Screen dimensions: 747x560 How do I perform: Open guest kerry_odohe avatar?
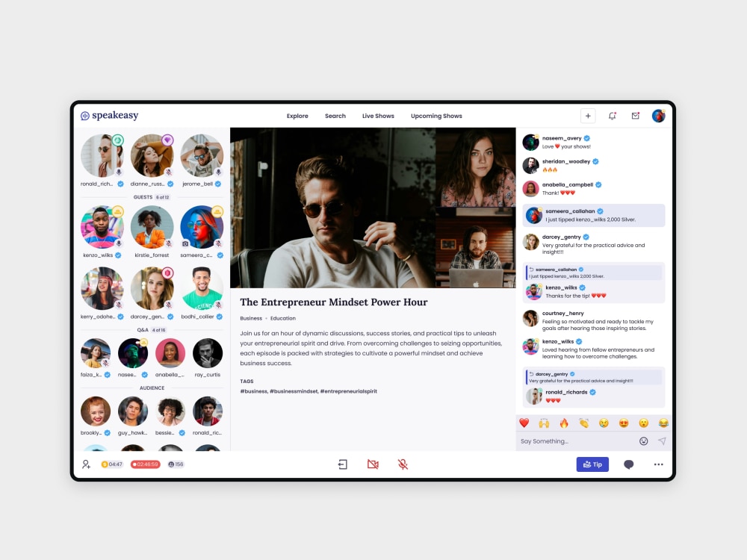102,288
